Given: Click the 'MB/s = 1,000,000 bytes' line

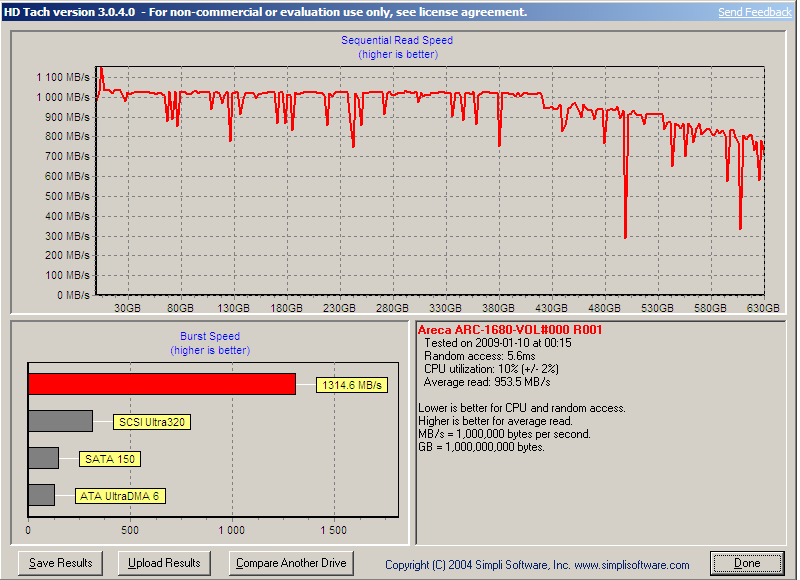Looking at the screenshot, I should 504,434.
